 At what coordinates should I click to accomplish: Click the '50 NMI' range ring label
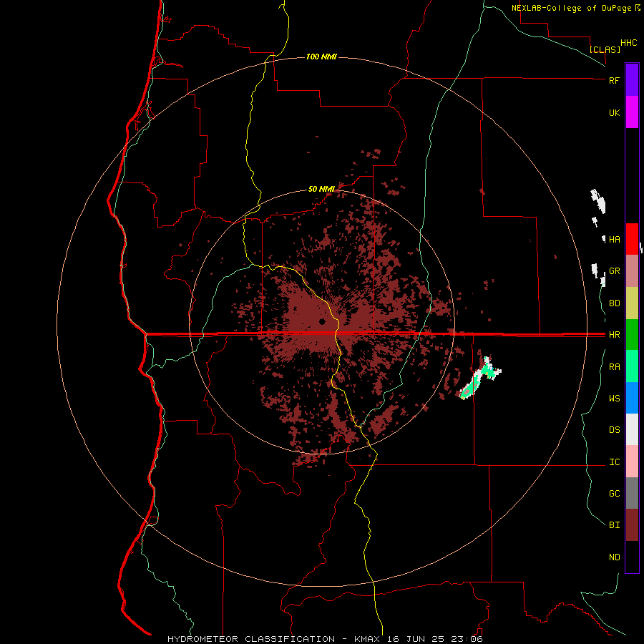coord(321,189)
